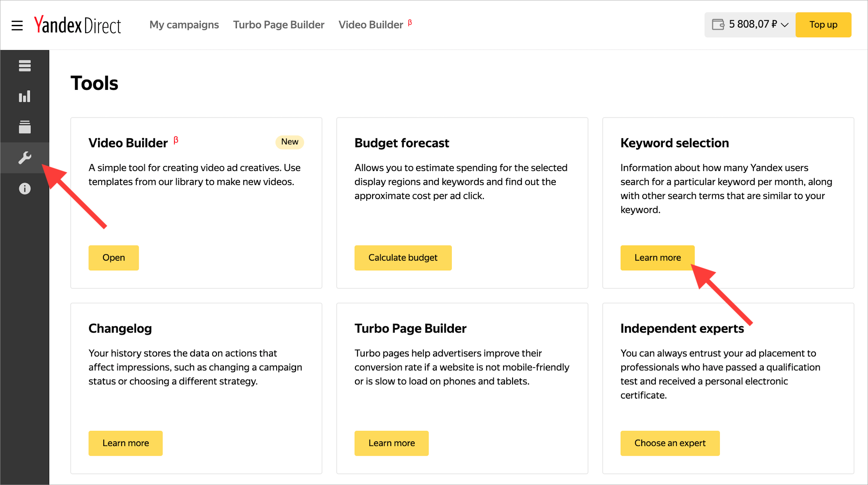Click the New badge on Video Builder card
Screen dimensions: 868x485
tap(289, 142)
